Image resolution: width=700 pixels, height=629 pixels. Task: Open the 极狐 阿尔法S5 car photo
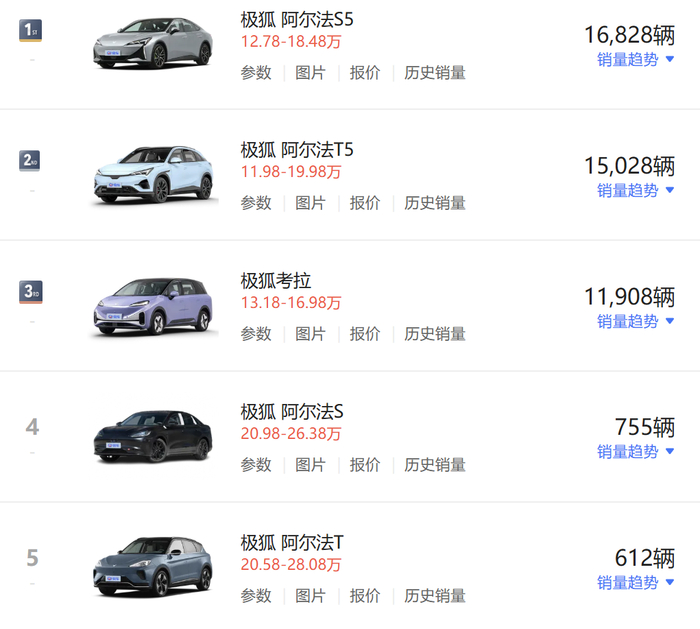tap(153, 43)
